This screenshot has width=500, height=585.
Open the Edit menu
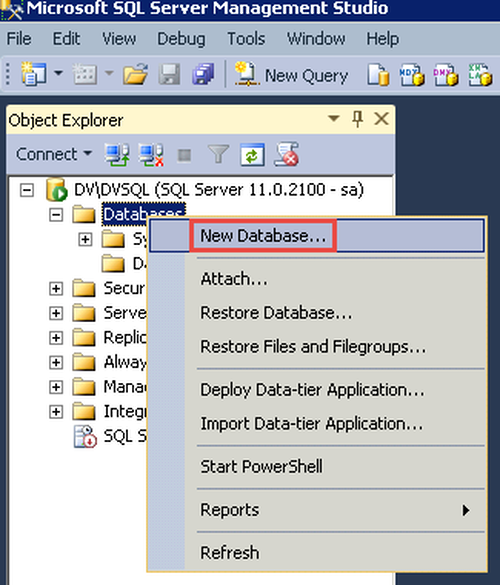66,39
